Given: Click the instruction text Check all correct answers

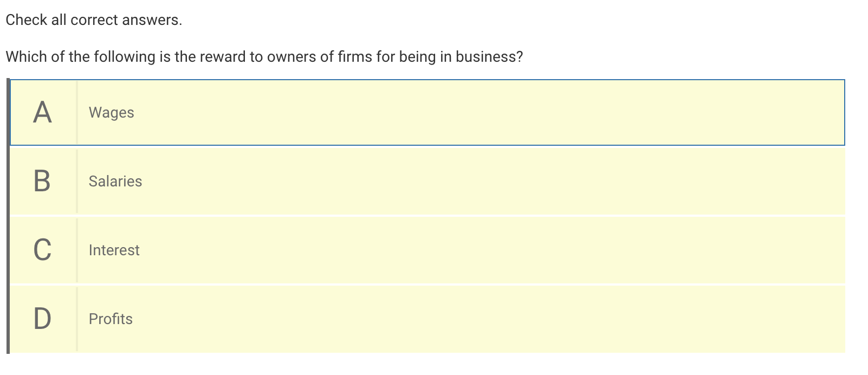Looking at the screenshot, I should 94,21.
